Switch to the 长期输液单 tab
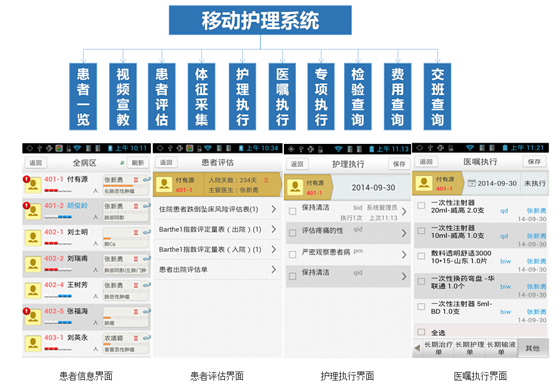The height and width of the screenshot is (392, 560). [x=501, y=348]
